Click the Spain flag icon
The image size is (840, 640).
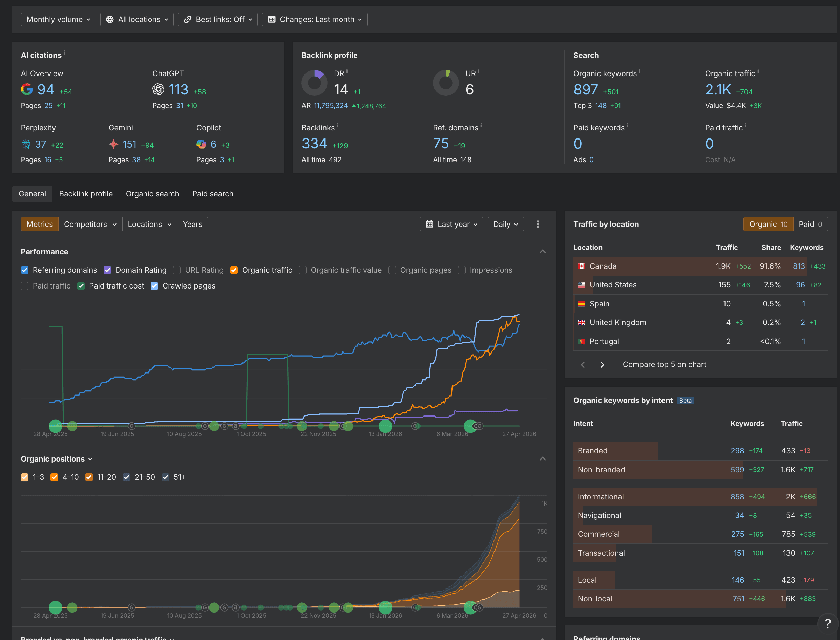point(581,304)
